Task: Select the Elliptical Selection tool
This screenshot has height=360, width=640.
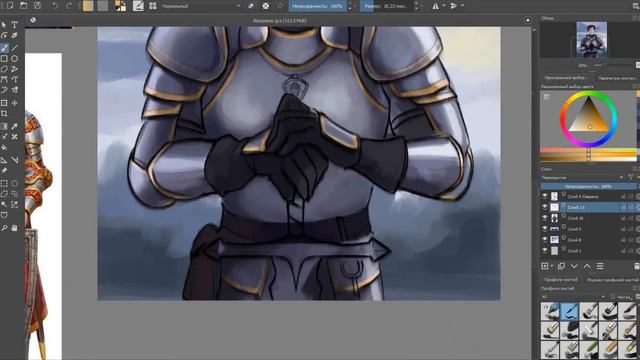Action: 14,184
